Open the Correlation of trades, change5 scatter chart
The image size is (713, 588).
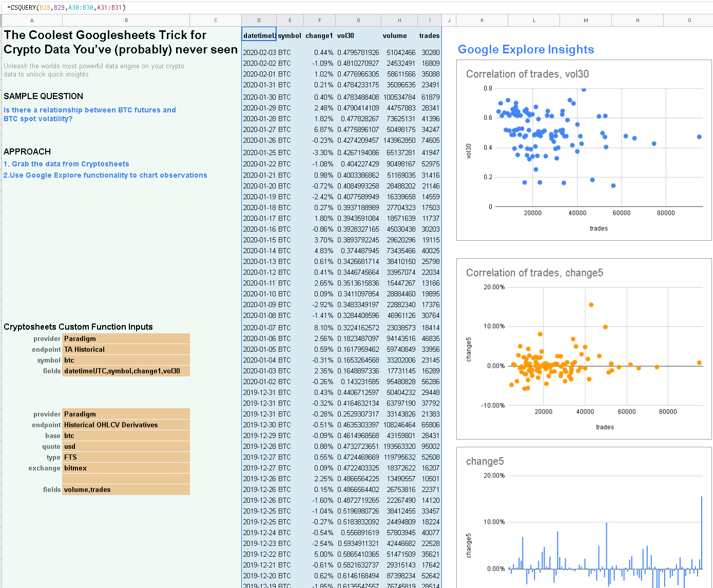(584, 349)
